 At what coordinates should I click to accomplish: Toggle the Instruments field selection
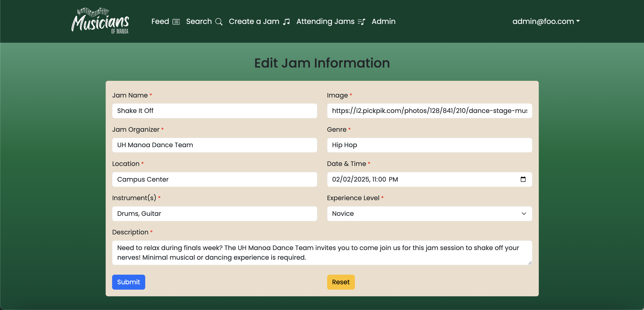point(215,214)
